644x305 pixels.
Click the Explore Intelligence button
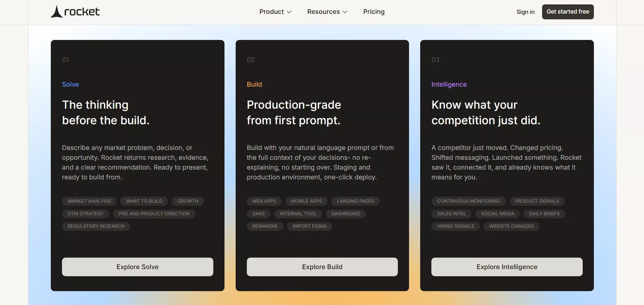click(x=507, y=267)
